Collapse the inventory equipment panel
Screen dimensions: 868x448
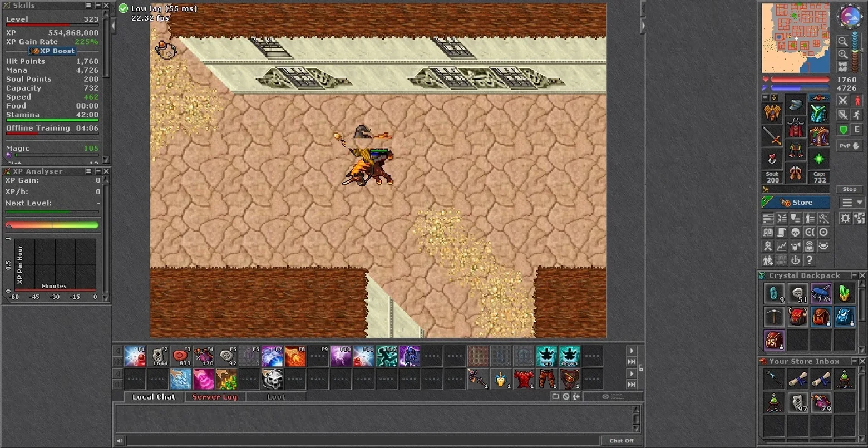coord(765,97)
